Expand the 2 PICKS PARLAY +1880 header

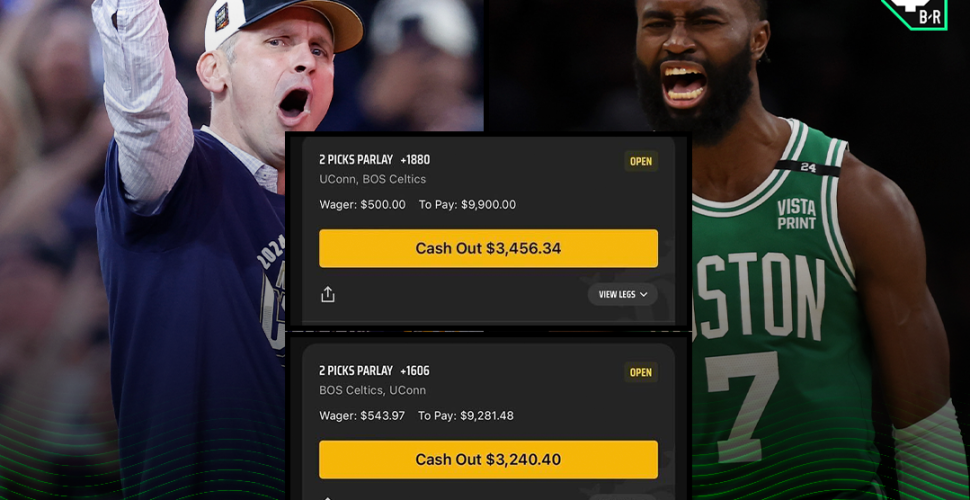(374, 160)
